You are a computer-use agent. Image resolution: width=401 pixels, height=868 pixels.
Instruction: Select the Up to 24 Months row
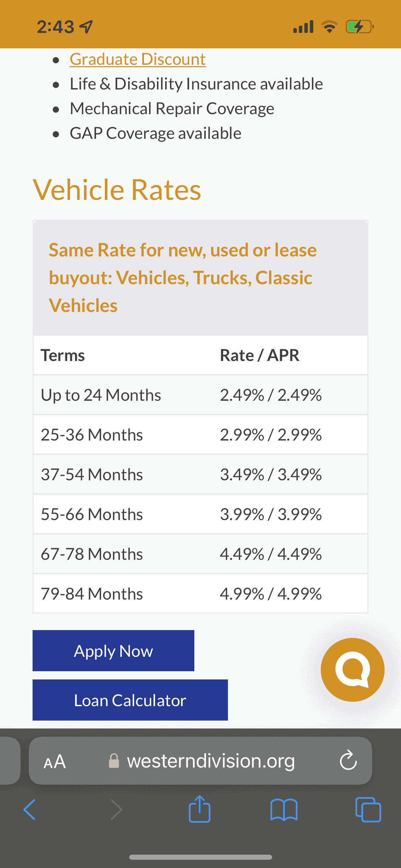(x=200, y=395)
